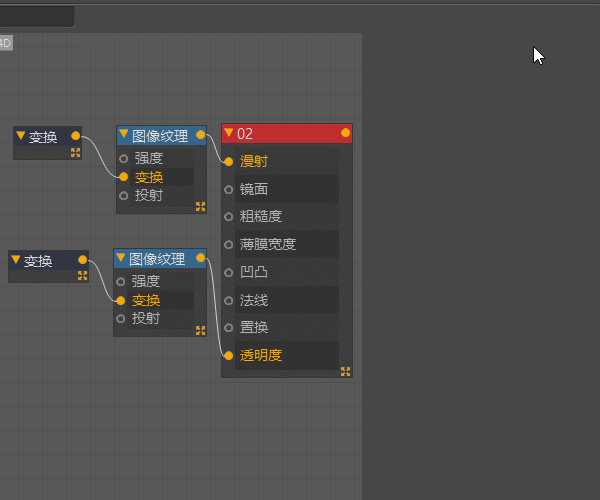This screenshot has width=600, height=500.
Task: Click the 变换 input port of the upper 图像纹理 node
Action: pyautogui.click(x=123, y=176)
